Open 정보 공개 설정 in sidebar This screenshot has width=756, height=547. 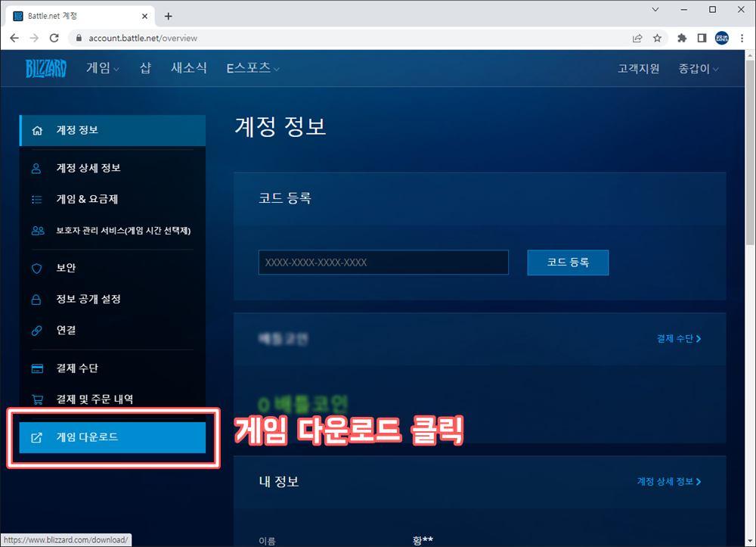click(113, 299)
